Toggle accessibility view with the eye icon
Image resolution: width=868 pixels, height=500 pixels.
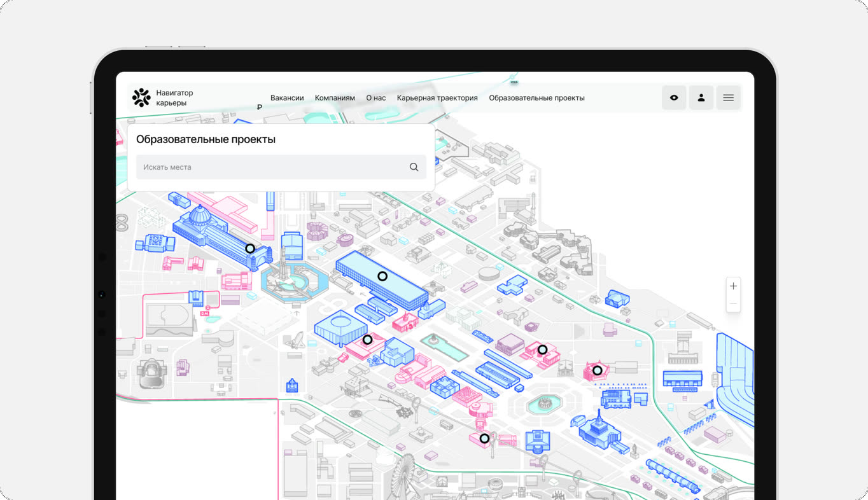674,98
